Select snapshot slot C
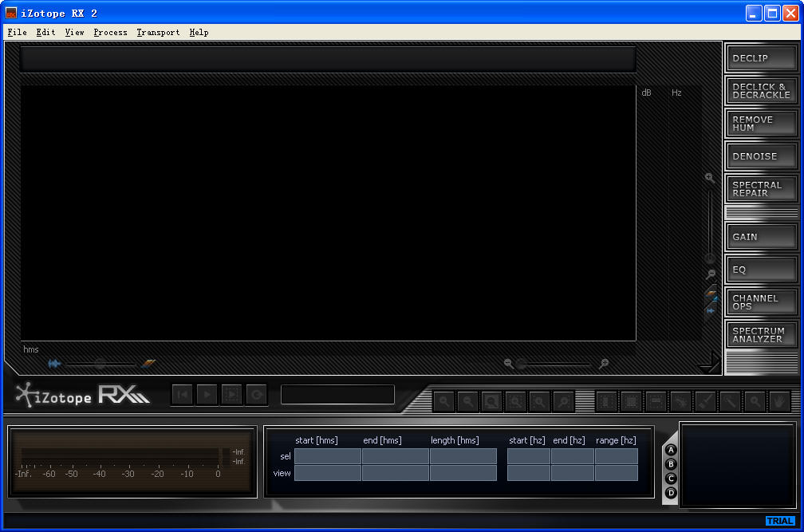Screen dimensions: 804x532 671,479
